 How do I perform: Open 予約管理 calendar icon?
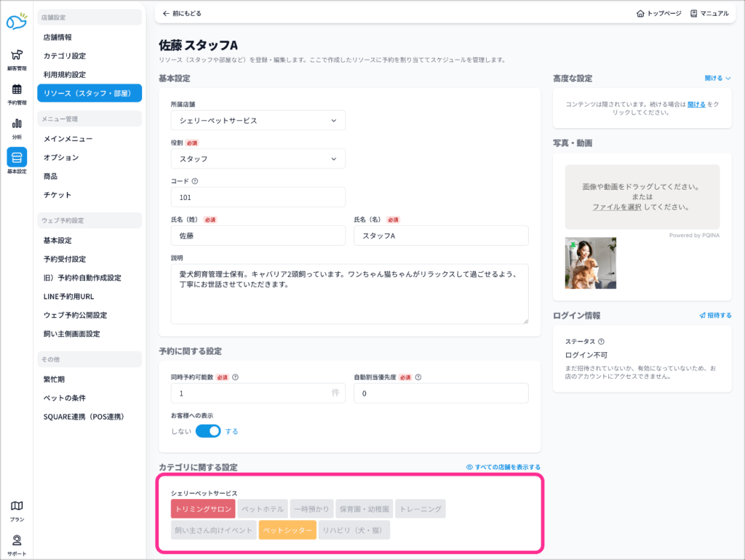[x=16, y=92]
